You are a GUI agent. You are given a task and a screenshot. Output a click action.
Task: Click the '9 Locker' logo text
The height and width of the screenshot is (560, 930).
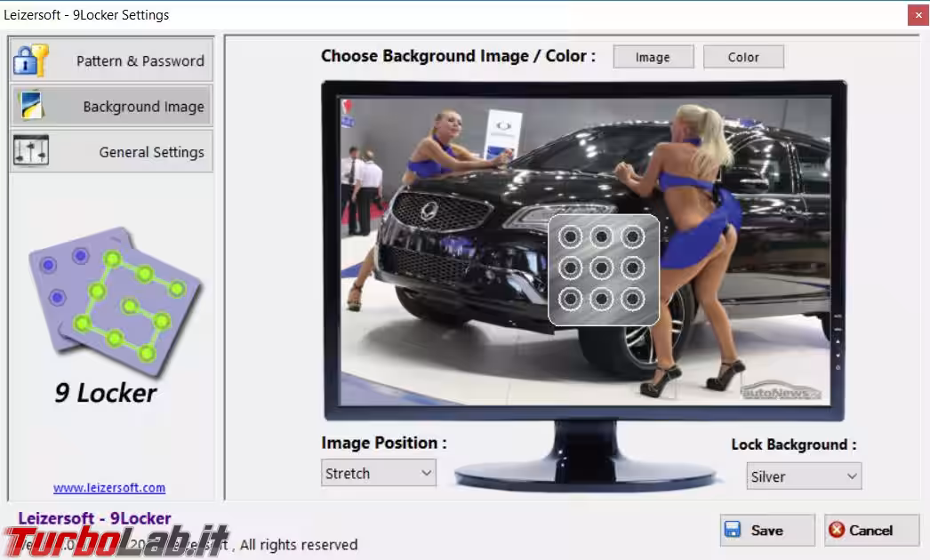(106, 393)
